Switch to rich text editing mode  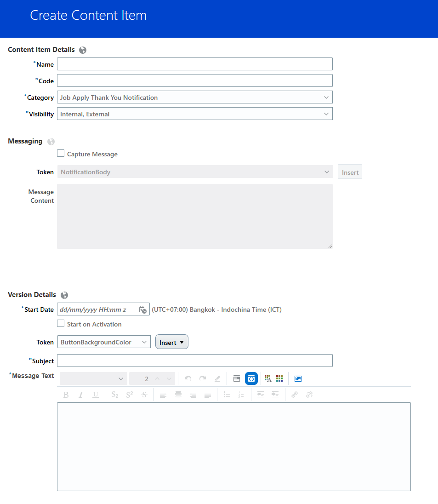coord(237,378)
